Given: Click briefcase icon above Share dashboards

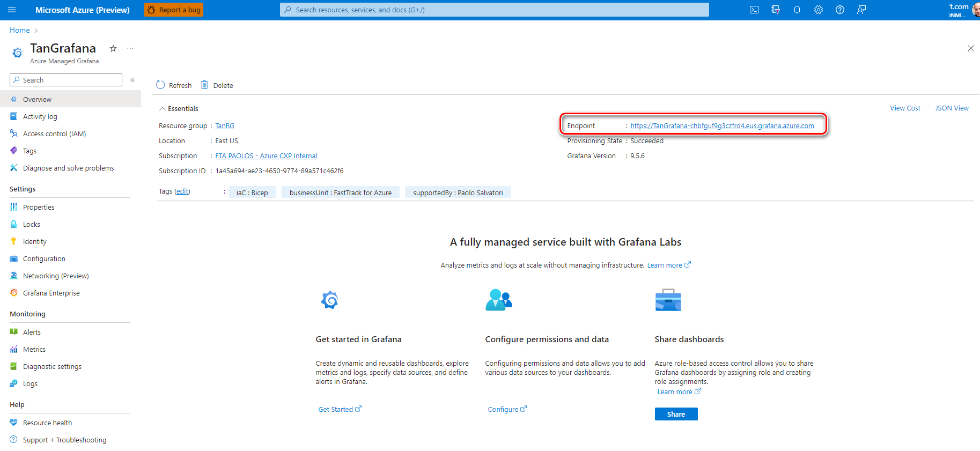Looking at the screenshot, I should (x=668, y=300).
